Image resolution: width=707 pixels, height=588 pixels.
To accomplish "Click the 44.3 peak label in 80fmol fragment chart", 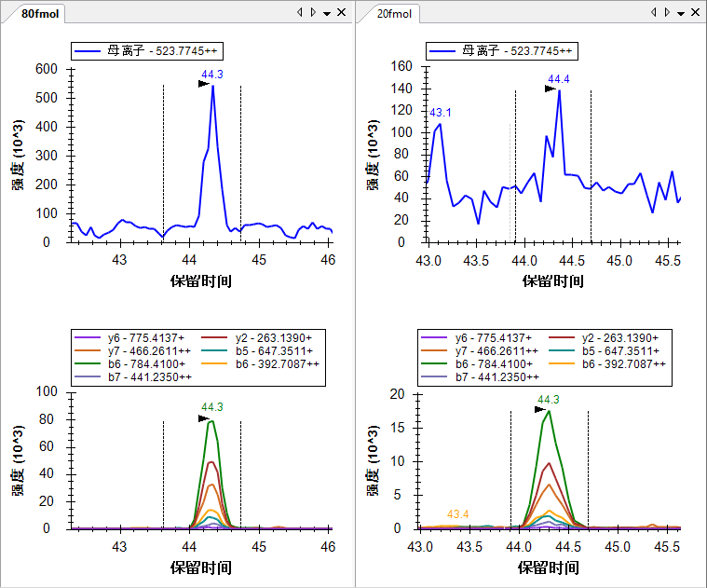I will click(x=212, y=407).
